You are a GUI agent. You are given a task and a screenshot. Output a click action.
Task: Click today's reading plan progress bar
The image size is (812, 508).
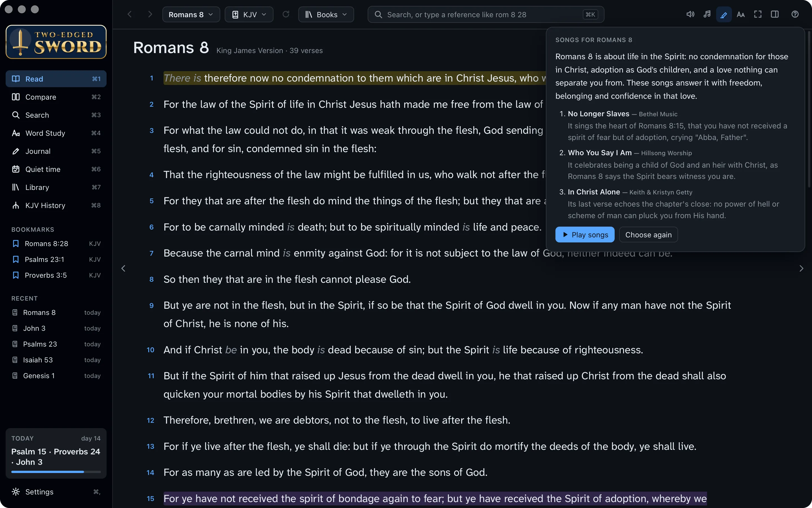[x=56, y=472]
